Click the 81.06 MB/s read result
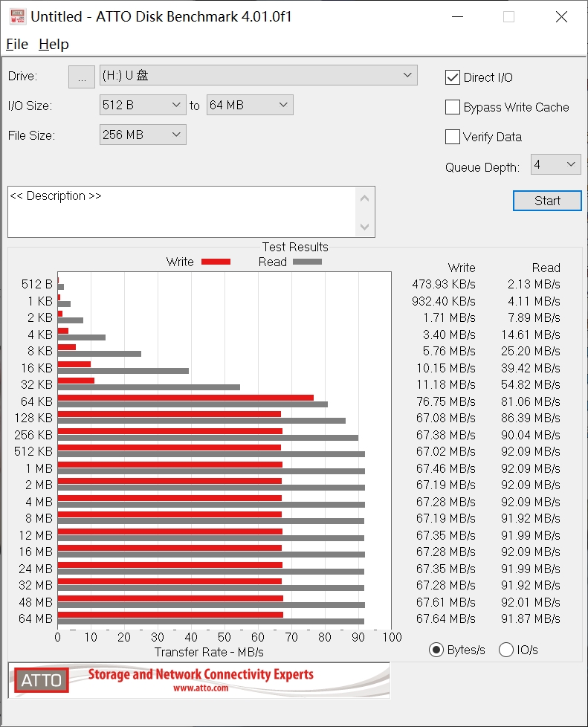 (x=531, y=401)
